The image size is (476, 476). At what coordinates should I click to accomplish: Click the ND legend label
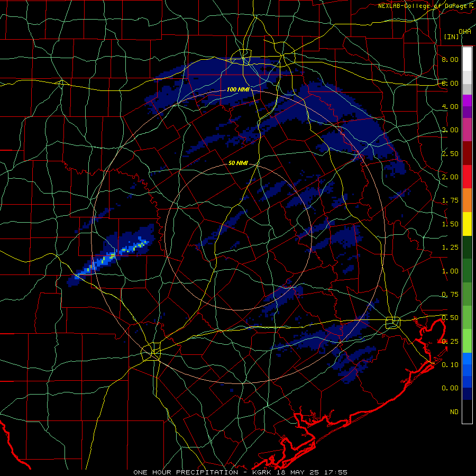point(454,412)
